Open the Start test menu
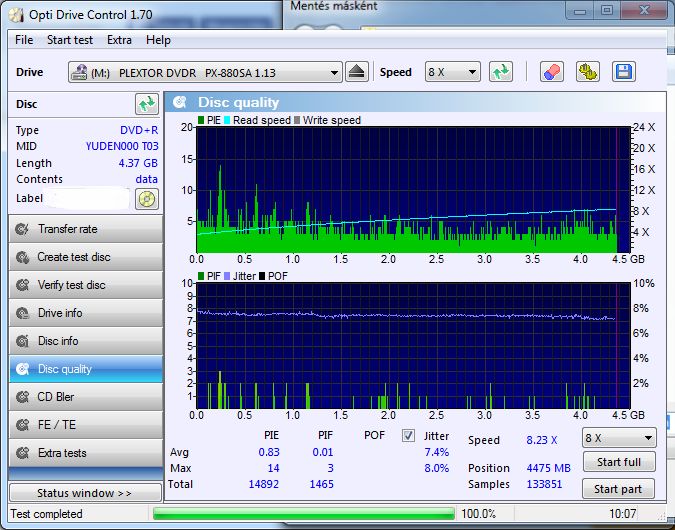This screenshot has width=675, height=530. (x=70, y=40)
